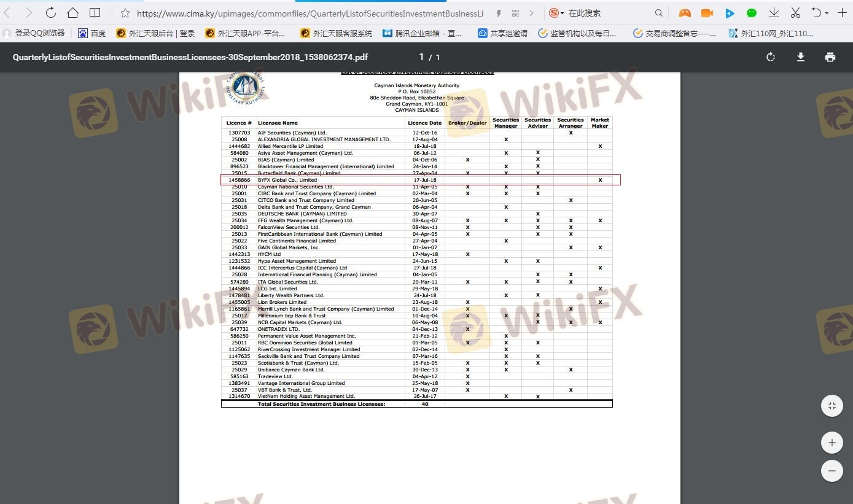Toggle the lightning speed mode icon
The height and width of the screenshot is (504, 853).
click(499, 13)
